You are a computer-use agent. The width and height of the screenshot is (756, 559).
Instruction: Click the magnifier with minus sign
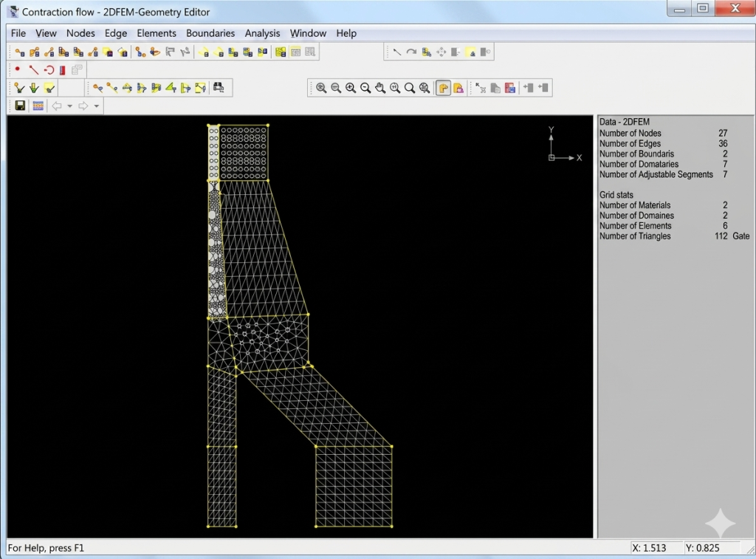click(365, 88)
